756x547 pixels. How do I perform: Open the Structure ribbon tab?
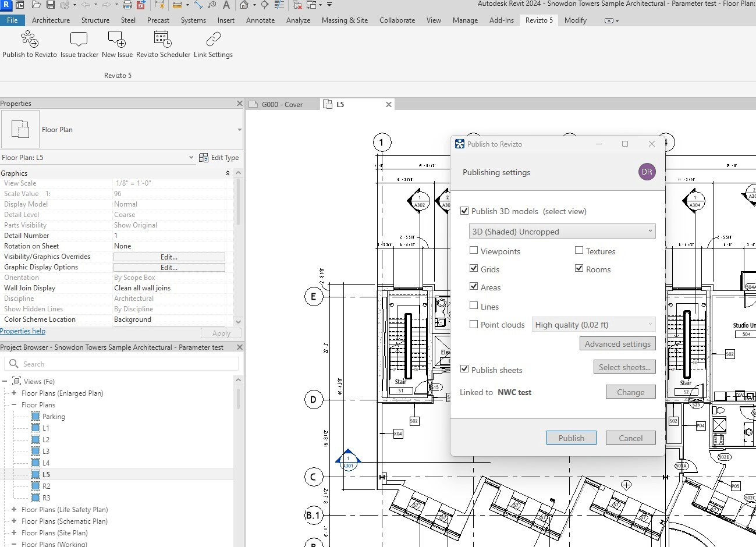point(95,20)
